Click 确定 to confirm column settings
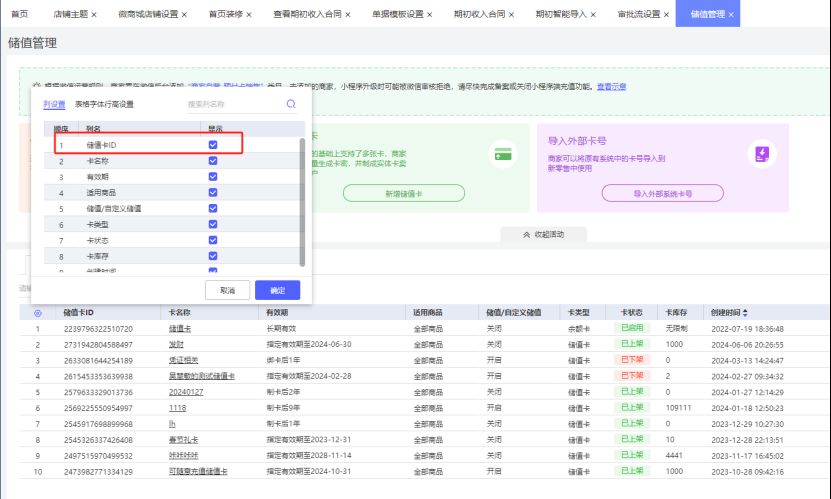Viewport: 831px width, 499px height. point(277,290)
